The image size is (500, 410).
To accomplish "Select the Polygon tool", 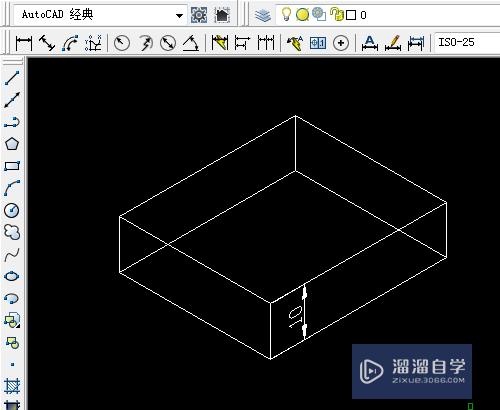I will [12, 144].
